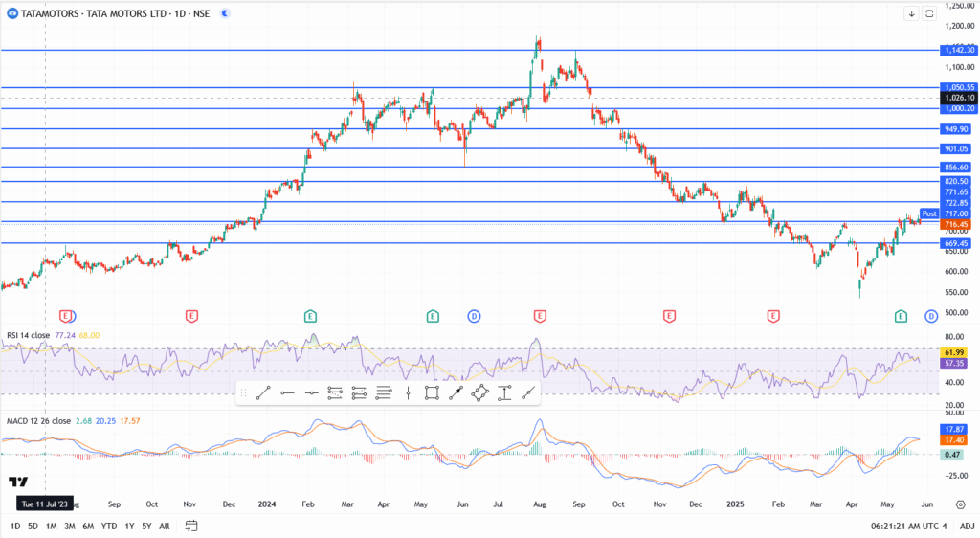
Task: Click the MACD signal label 17.40
Action: coord(954,440)
